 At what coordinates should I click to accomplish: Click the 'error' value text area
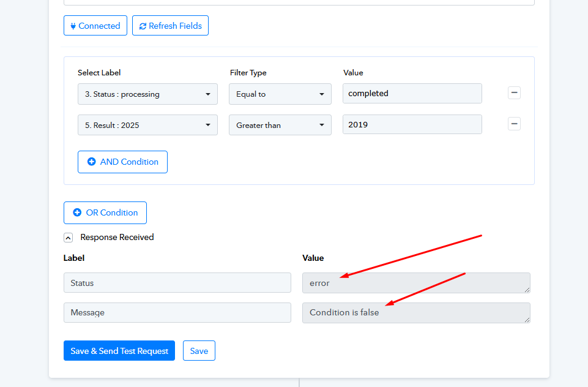pyautogui.click(x=416, y=283)
